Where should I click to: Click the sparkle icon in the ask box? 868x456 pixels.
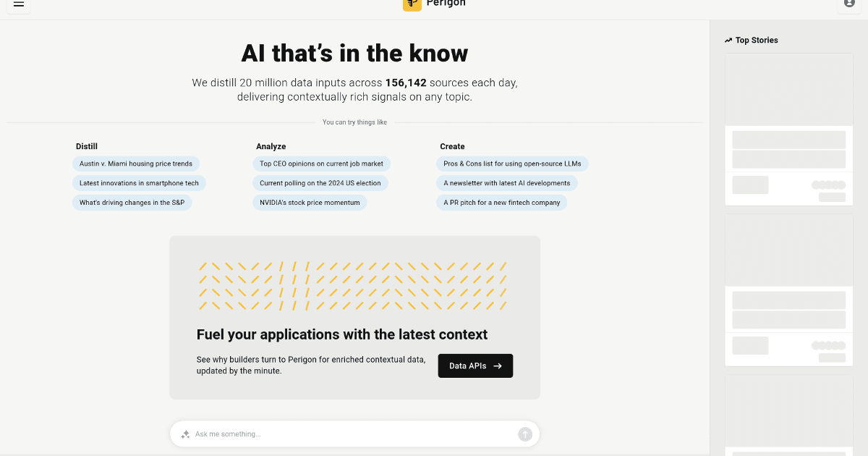click(185, 434)
